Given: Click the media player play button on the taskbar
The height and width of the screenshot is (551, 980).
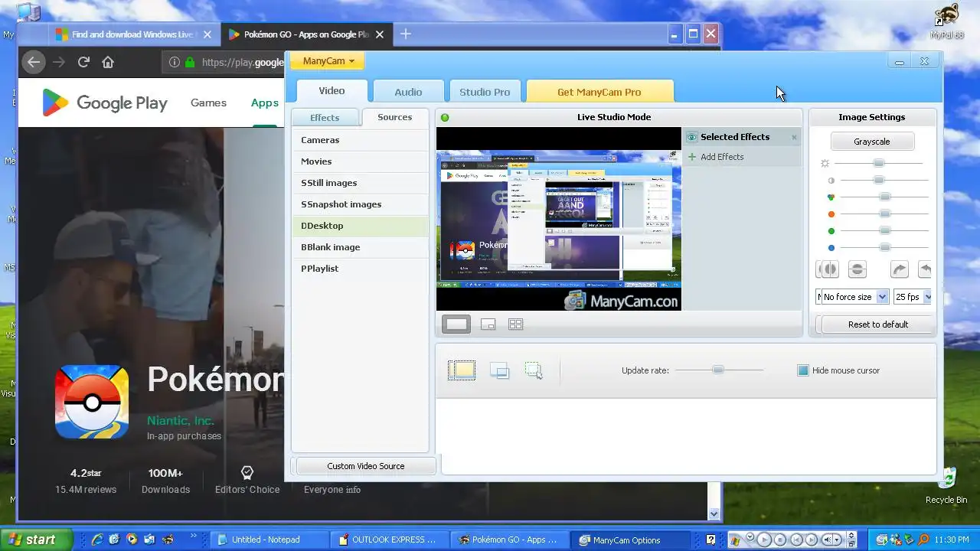Looking at the screenshot, I should 763,540.
